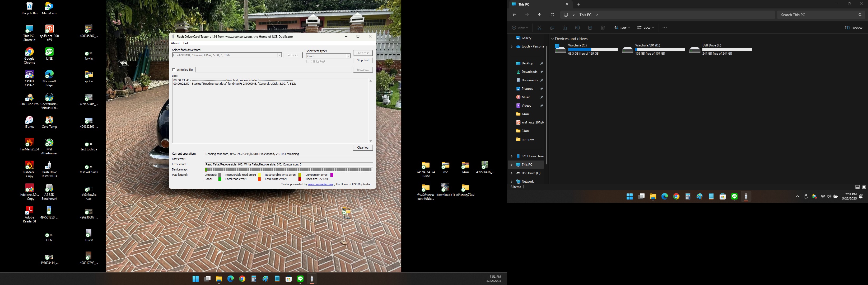Select the MSI Afterburner desktop icon
Image resolution: width=868 pixels, height=285 pixels.
pyautogui.click(x=49, y=146)
